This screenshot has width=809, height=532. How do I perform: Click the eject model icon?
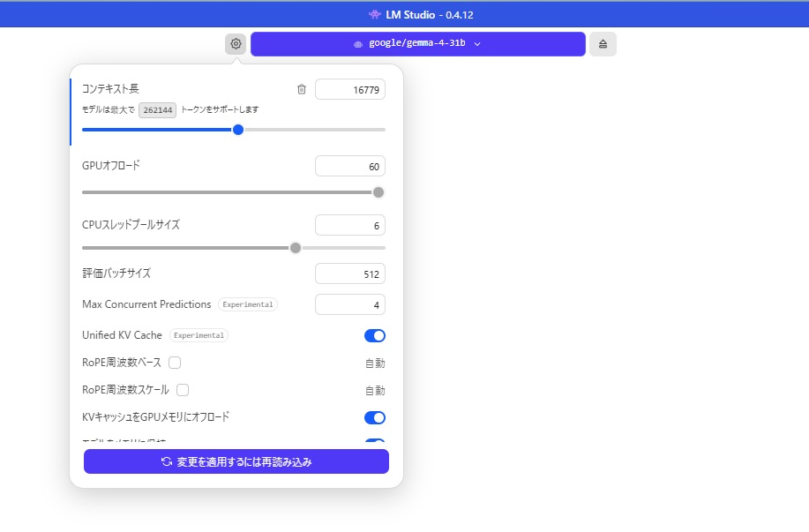[603, 44]
